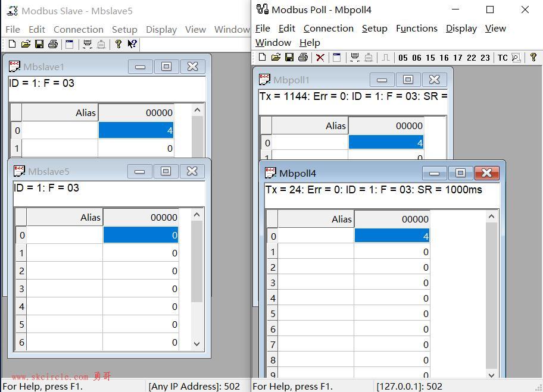Click Disconnect icon in Modbus Poll toolbar
Screen dimensions: 543x392
tap(369, 57)
